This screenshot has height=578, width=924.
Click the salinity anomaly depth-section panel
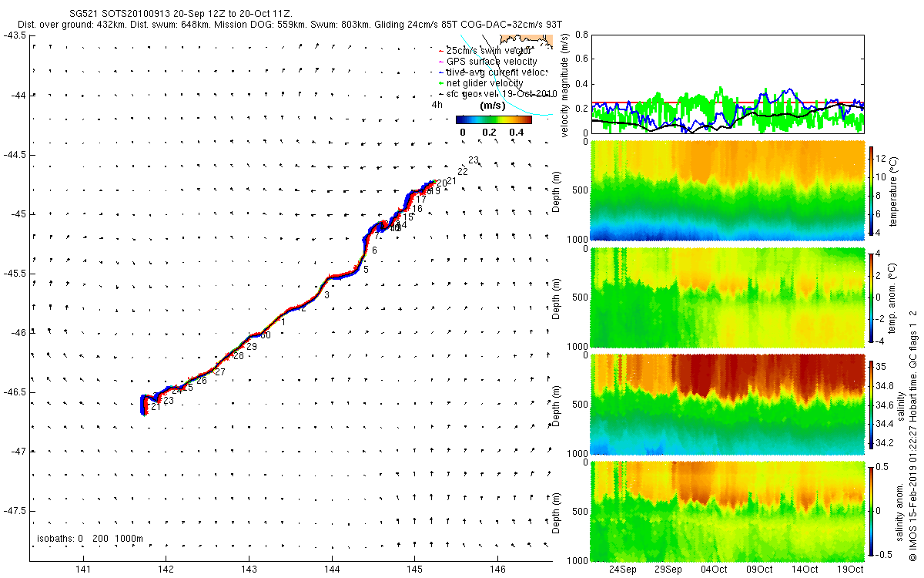728,510
